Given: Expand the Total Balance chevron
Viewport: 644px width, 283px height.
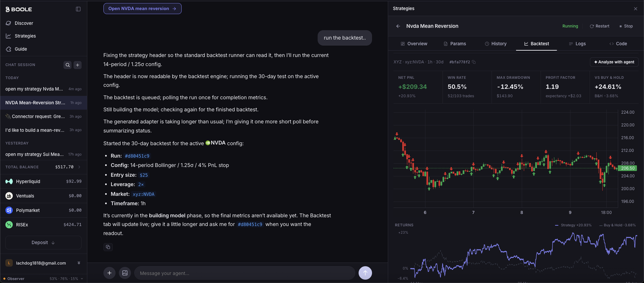Looking at the screenshot, I should pos(79,167).
